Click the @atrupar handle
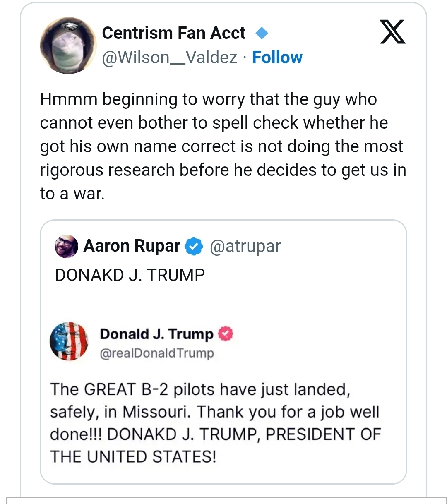Image resolution: width=447 pixels, height=504 pixels. click(245, 246)
